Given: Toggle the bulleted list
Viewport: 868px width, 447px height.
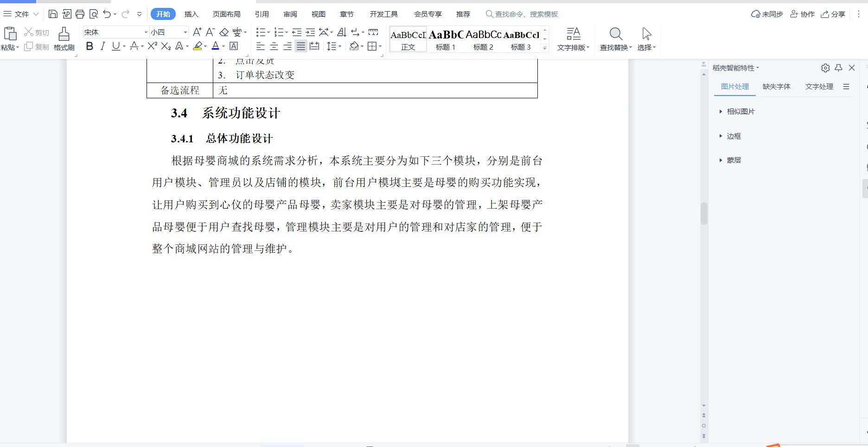Looking at the screenshot, I should click(x=261, y=32).
